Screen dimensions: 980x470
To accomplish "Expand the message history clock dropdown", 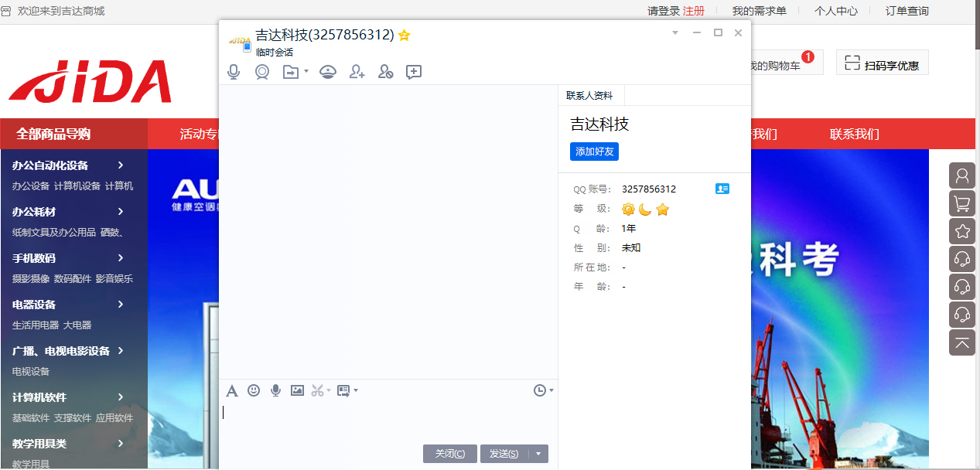I will (551, 390).
